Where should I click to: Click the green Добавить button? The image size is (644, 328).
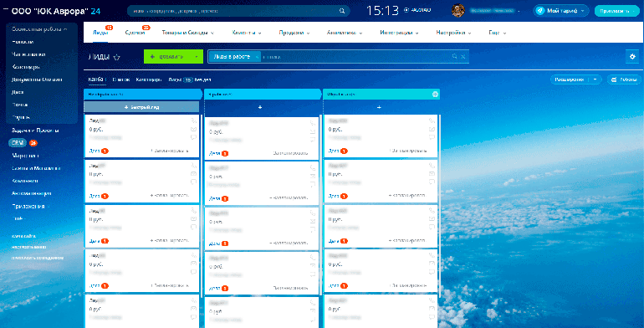click(168, 57)
